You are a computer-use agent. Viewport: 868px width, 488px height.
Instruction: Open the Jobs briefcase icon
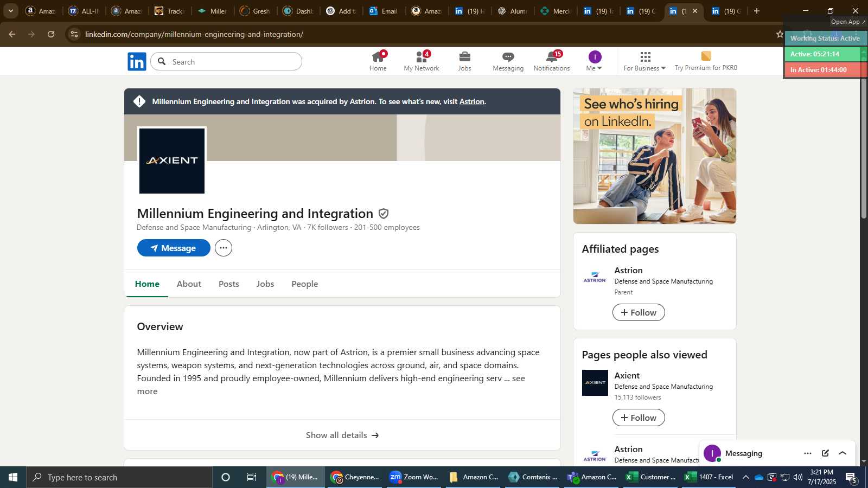tap(464, 61)
